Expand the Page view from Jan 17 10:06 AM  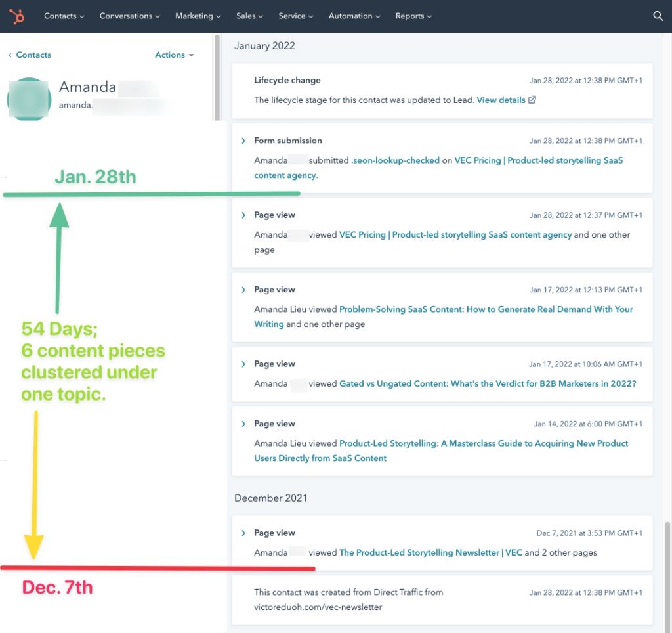pos(243,364)
